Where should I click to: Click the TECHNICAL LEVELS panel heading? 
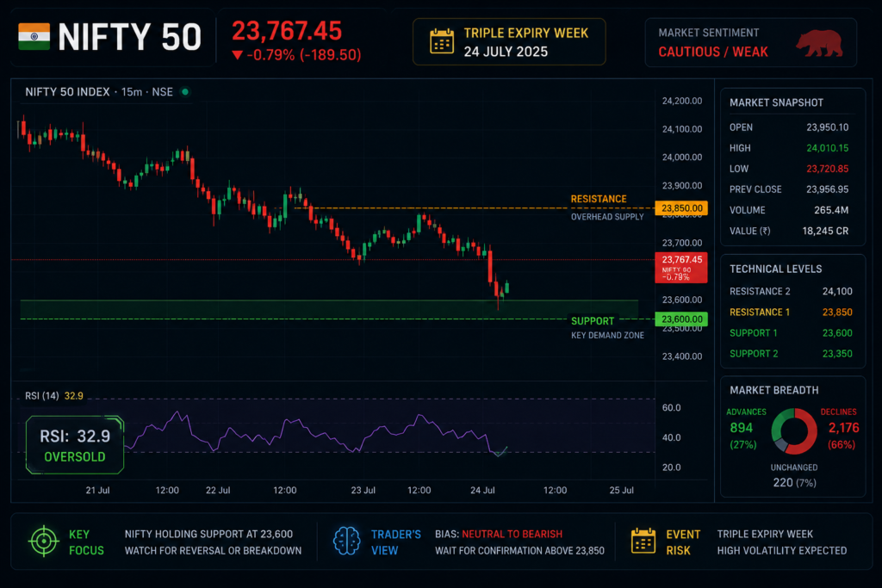point(776,269)
